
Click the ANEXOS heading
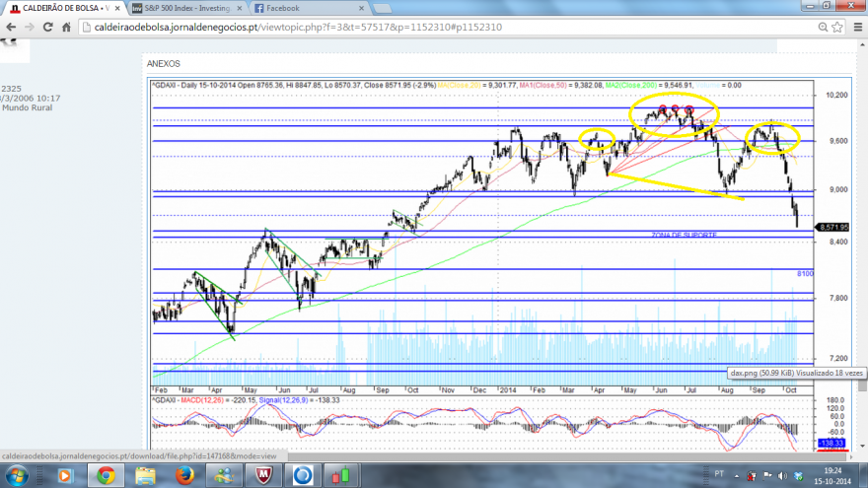(x=164, y=64)
